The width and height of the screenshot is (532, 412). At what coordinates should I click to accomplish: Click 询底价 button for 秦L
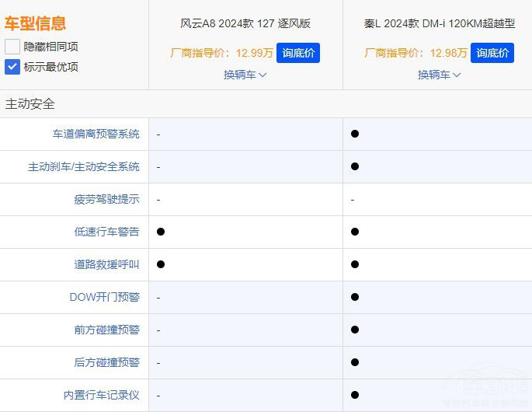(492, 53)
